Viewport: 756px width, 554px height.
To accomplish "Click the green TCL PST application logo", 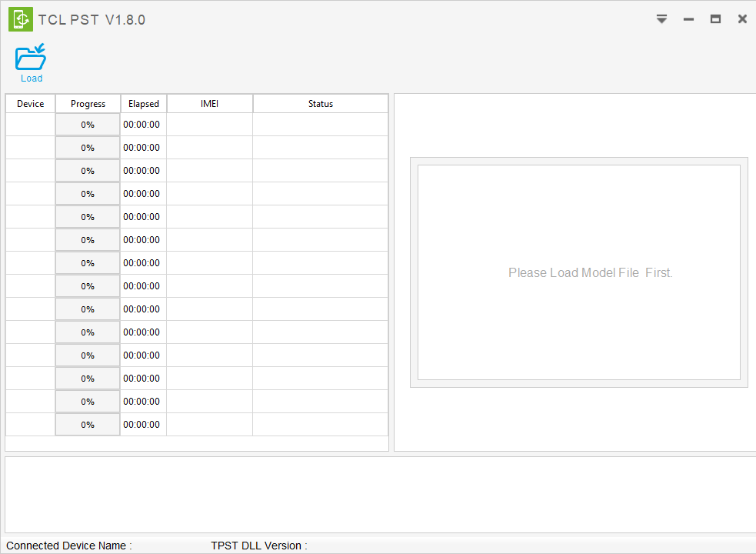I will tap(20, 18).
